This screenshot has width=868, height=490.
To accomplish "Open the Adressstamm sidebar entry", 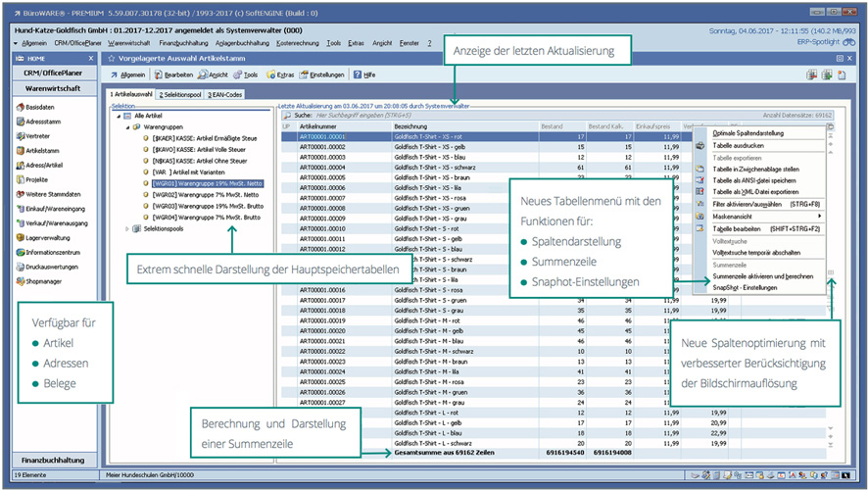I will [x=42, y=122].
